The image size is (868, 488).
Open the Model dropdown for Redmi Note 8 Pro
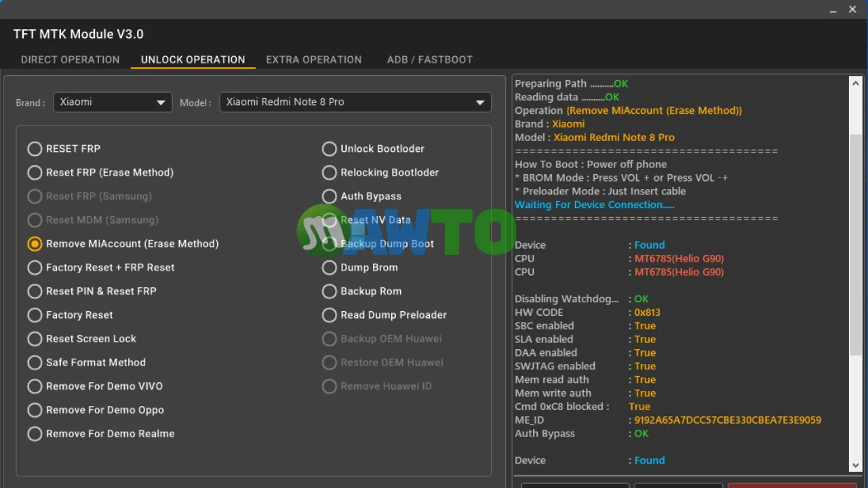click(355, 102)
